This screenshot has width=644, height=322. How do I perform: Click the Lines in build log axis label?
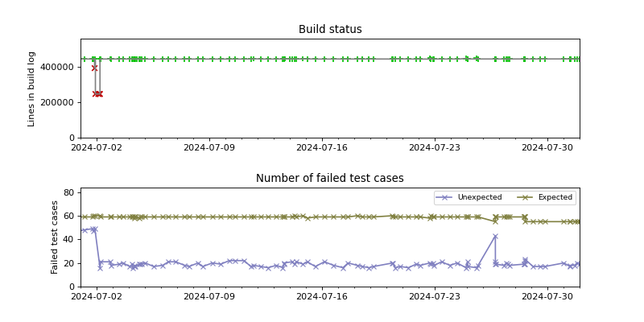click(x=32, y=89)
